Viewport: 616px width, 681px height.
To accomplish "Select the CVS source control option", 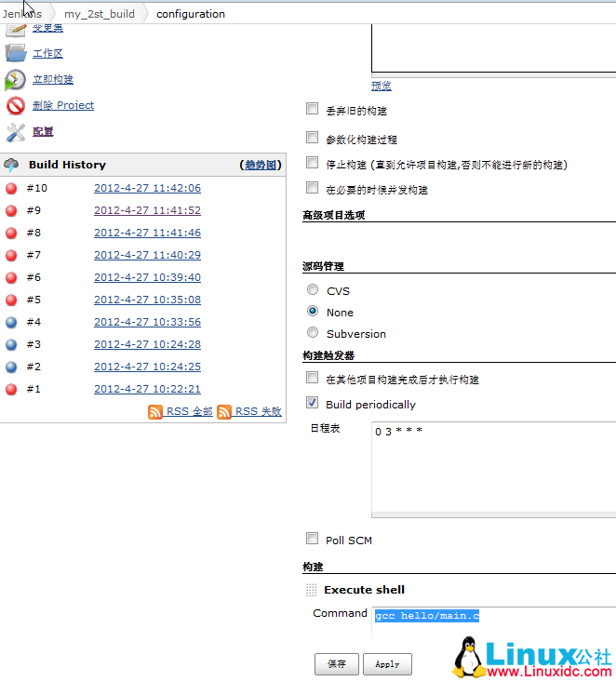I will click(x=313, y=290).
